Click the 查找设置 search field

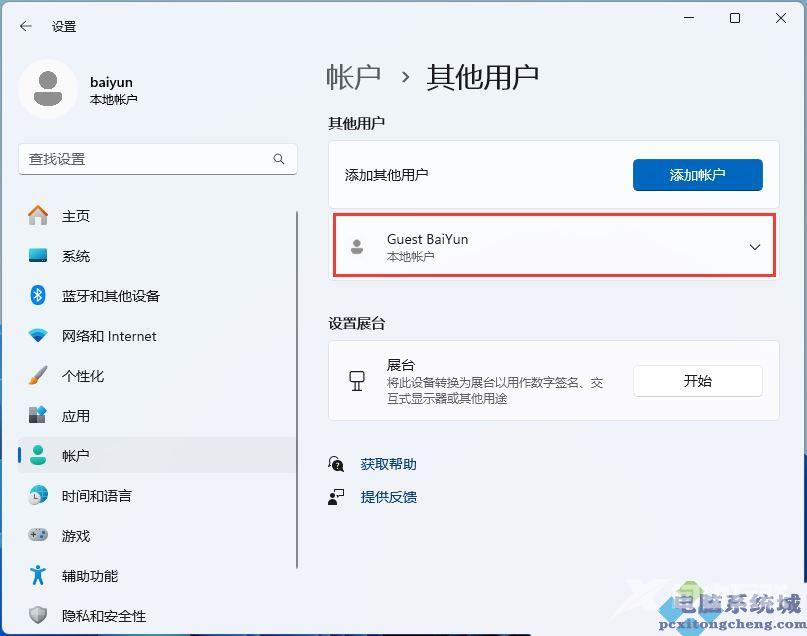point(158,159)
